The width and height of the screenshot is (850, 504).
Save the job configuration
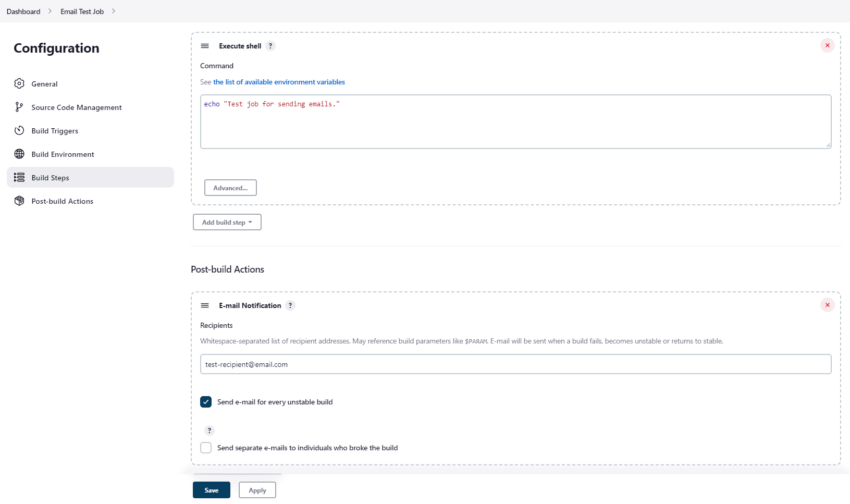point(211,490)
